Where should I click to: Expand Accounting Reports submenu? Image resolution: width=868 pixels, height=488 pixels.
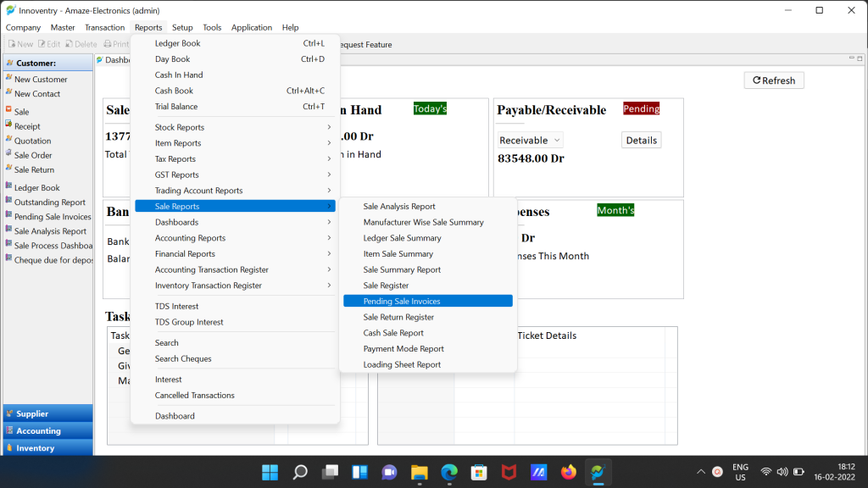[x=236, y=238]
